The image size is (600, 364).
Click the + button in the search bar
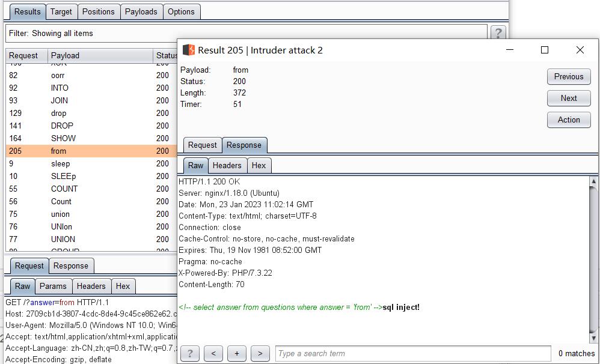(236, 353)
